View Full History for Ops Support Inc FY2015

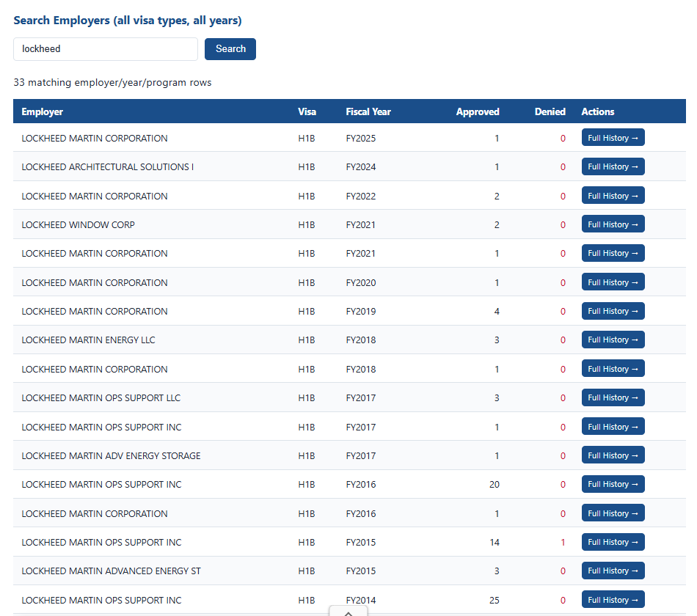pos(613,542)
